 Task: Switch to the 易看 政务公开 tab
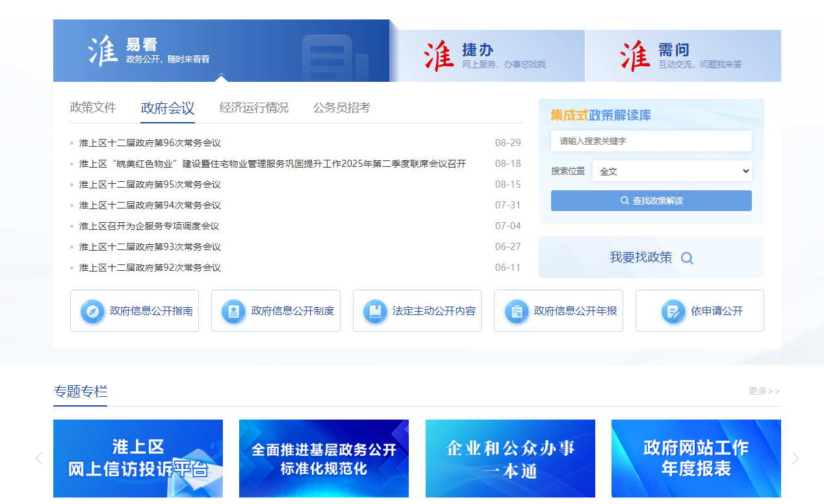tap(221, 51)
